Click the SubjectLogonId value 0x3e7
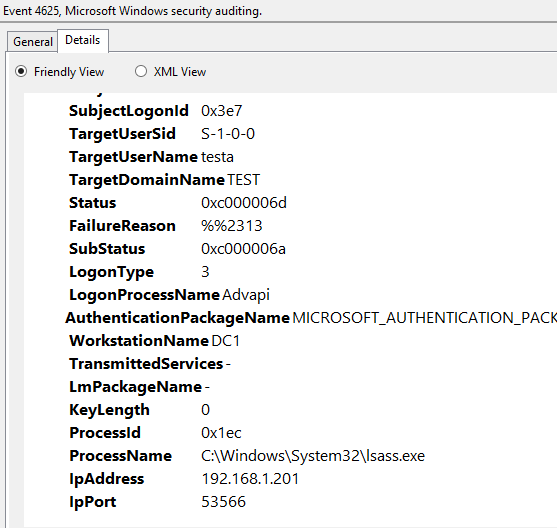The height and width of the screenshot is (528, 557). (222, 111)
